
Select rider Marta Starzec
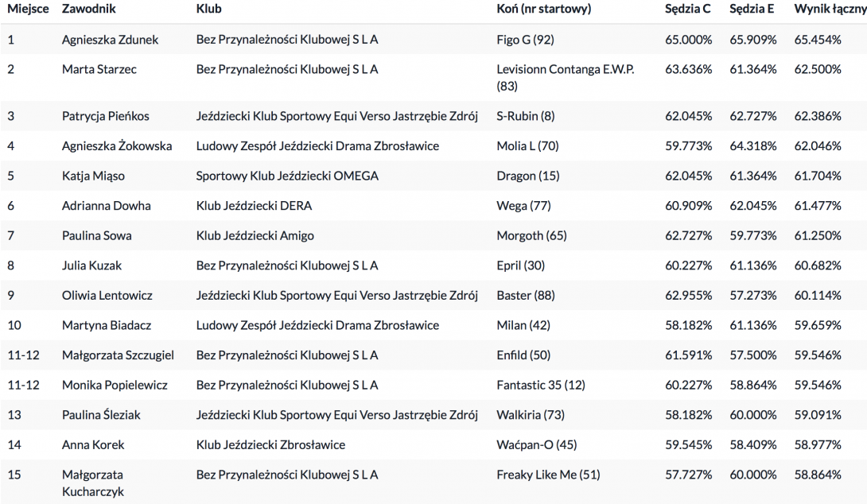tap(99, 69)
